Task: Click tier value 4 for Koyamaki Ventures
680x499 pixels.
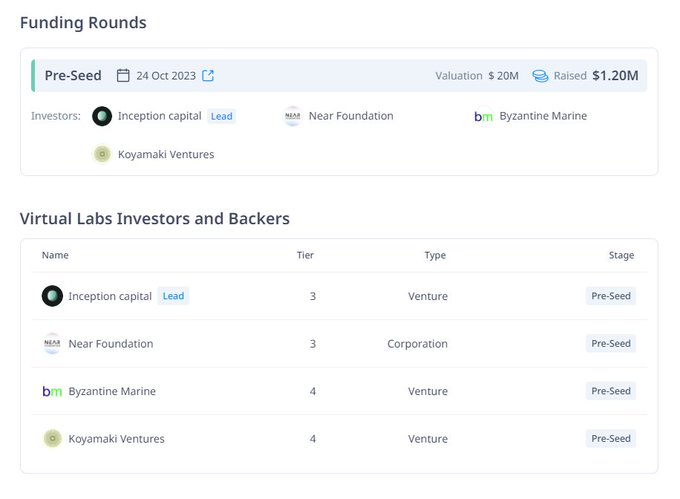Action: 313,439
